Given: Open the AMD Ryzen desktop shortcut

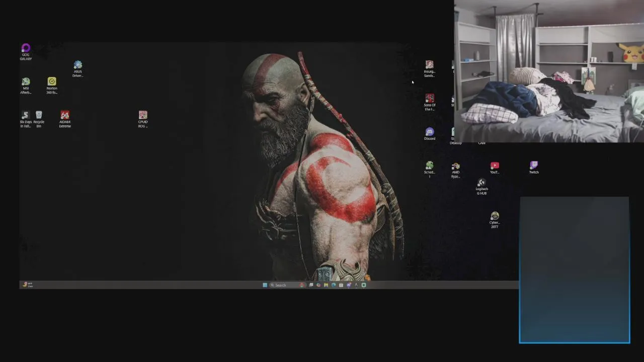Looking at the screenshot, I should [x=455, y=169].
